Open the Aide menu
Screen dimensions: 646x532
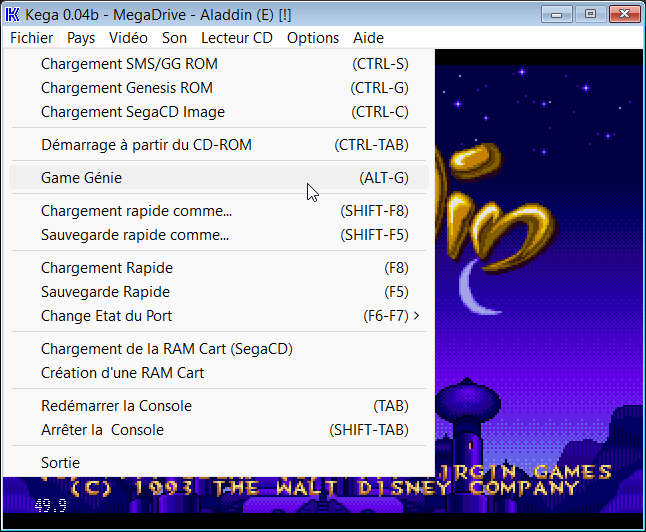coord(368,38)
